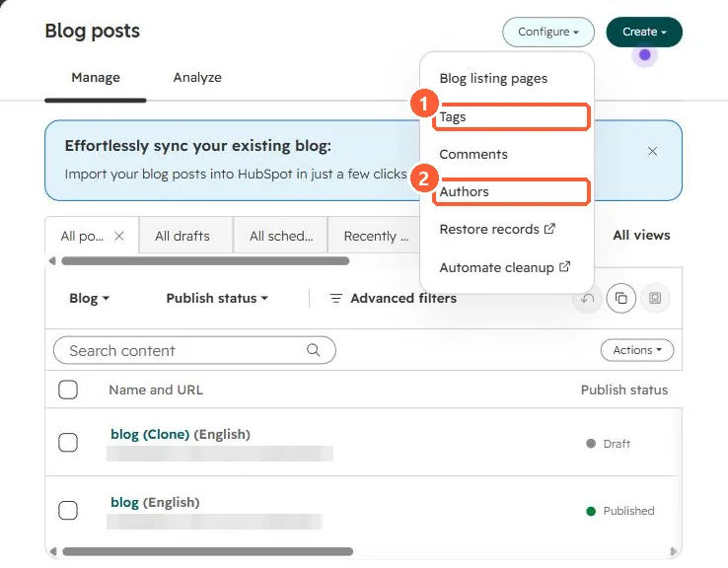
Task: Click the undo arrow icon in filters row
Action: (x=587, y=298)
